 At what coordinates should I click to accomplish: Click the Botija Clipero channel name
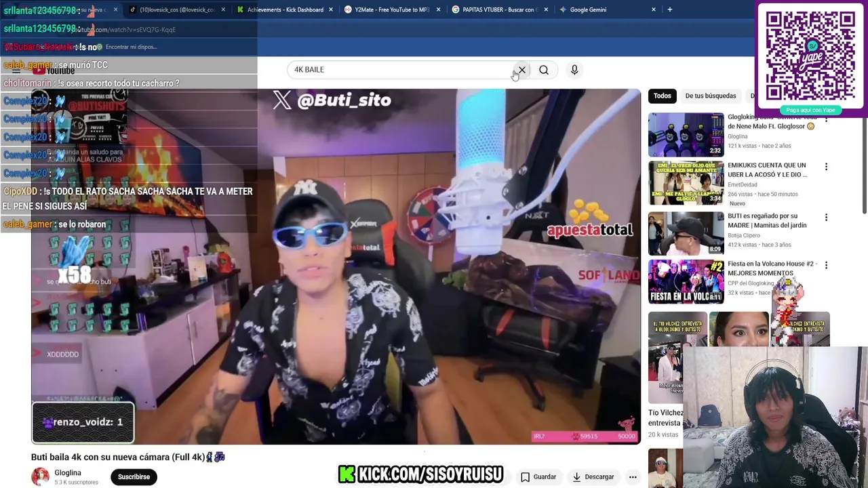[744, 235]
